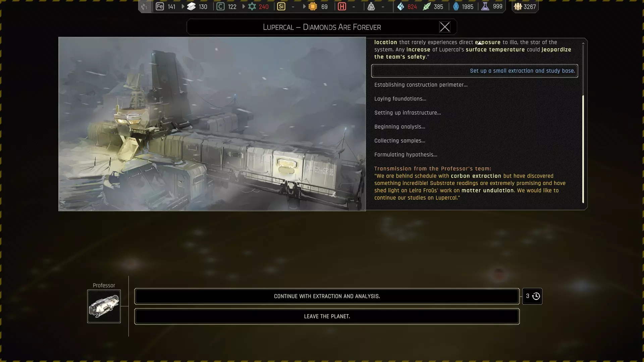Click the hydrogen (H) resource icon
The height and width of the screenshot is (362, 644).
point(342,6)
